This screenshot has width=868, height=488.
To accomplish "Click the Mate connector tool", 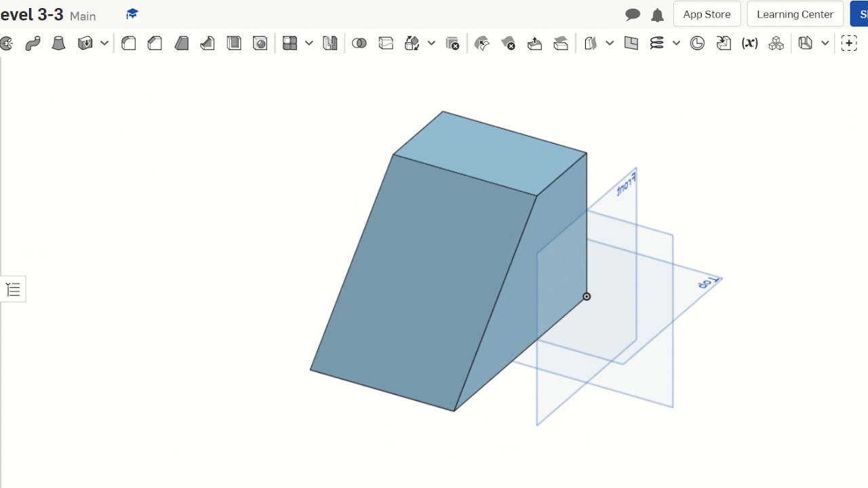I will [697, 43].
